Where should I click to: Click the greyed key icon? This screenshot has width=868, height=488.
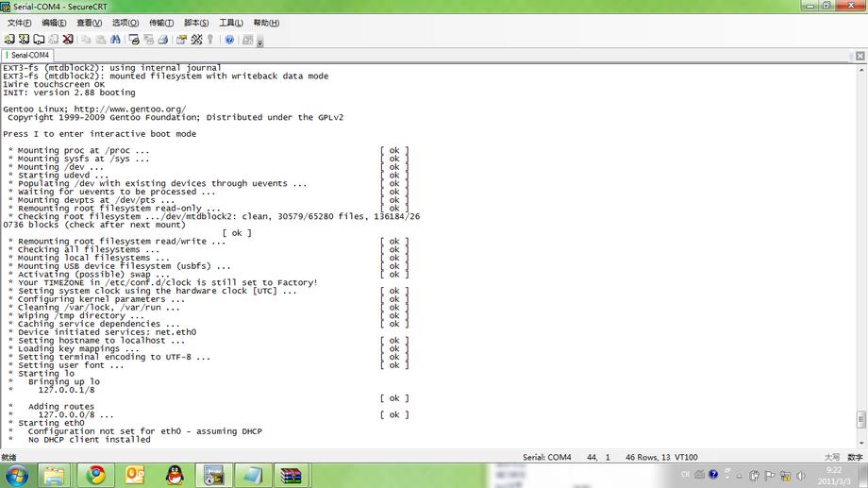(x=210, y=40)
